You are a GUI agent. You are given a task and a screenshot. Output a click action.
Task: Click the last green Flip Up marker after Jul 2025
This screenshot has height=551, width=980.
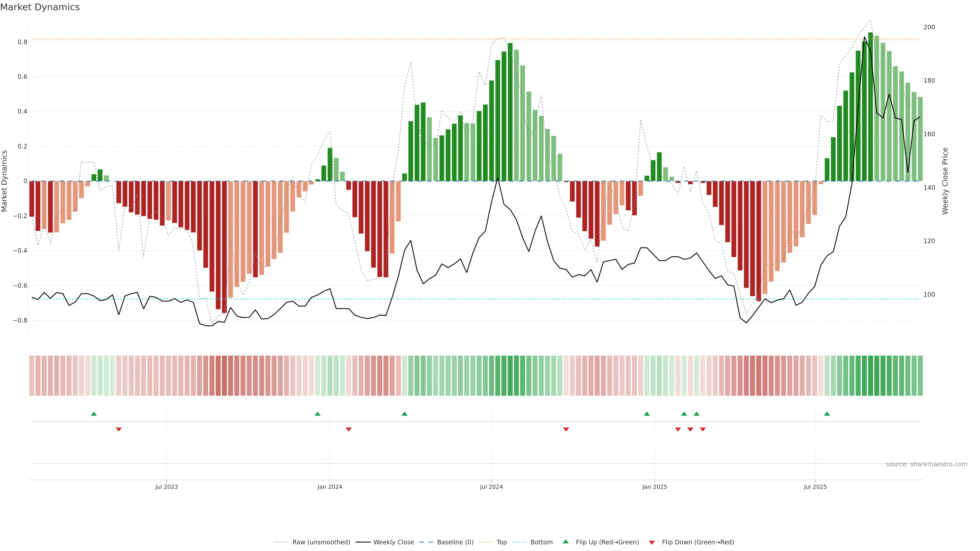[x=827, y=414]
